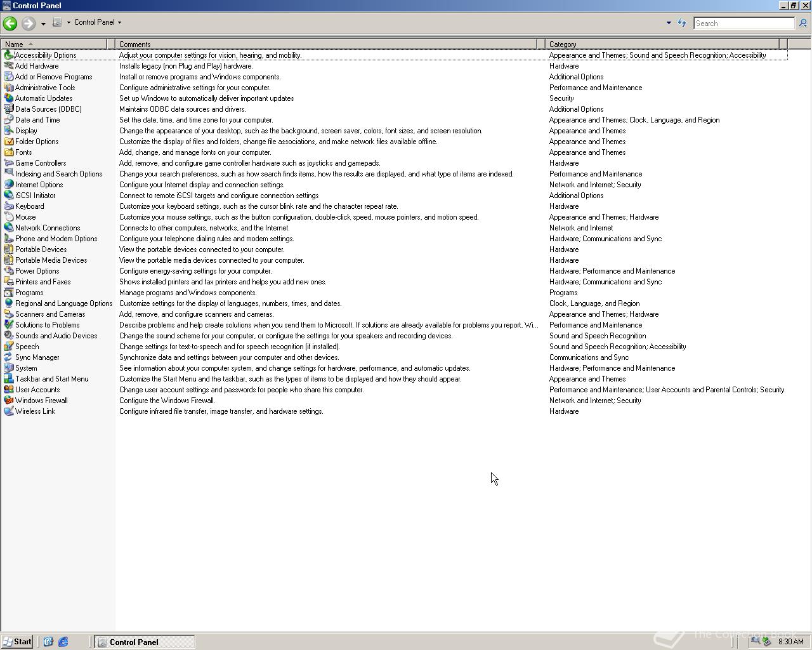Select the Folder Options icon
This screenshot has width=812, height=650.
pos(8,142)
